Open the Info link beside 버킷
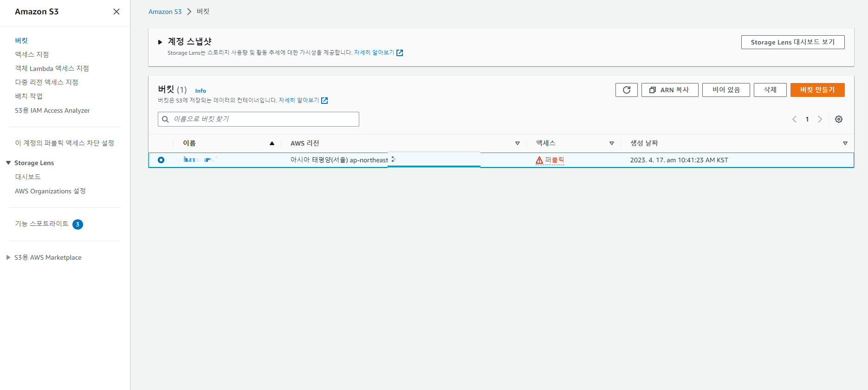Image resolution: width=868 pixels, height=390 pixels. 201,91
